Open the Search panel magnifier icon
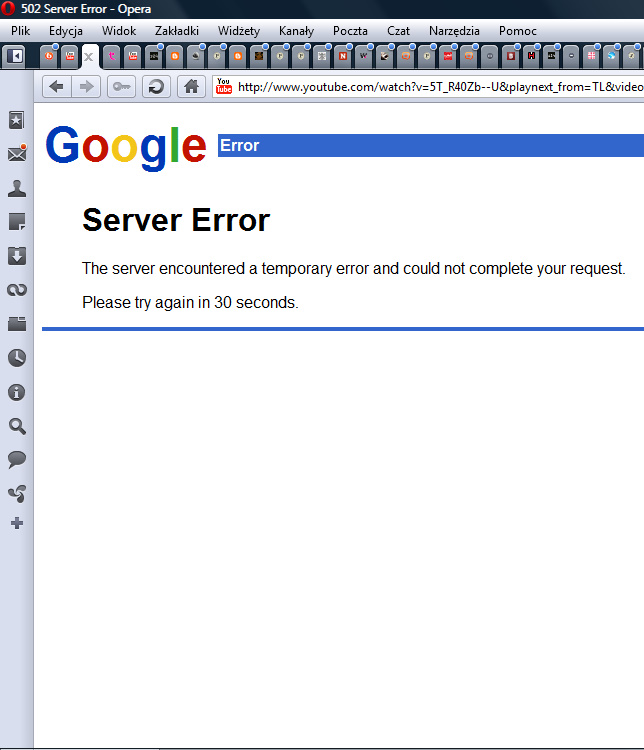644x750 pixels. pyautogui.click(x=17, y=426)
